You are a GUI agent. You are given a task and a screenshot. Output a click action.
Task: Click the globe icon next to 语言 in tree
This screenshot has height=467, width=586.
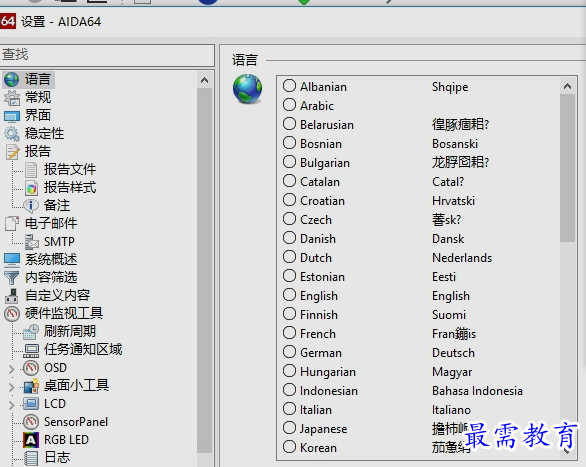pyautogui.click(x=12, y=79)
